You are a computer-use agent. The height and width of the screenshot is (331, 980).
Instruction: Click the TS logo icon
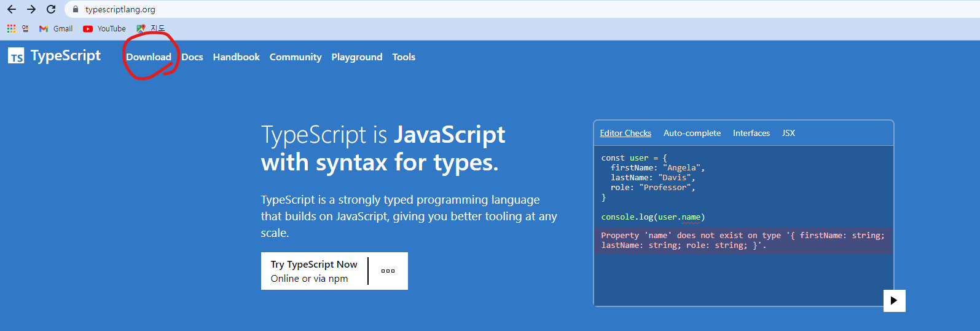coord(16,56)
